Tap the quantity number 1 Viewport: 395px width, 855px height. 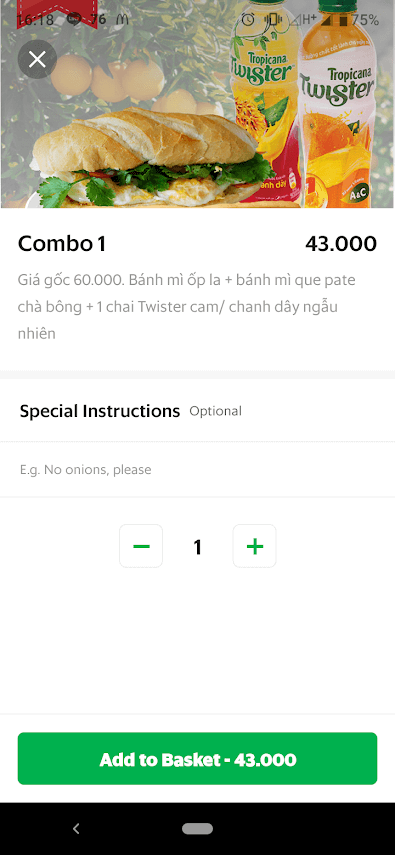point(198,546)
